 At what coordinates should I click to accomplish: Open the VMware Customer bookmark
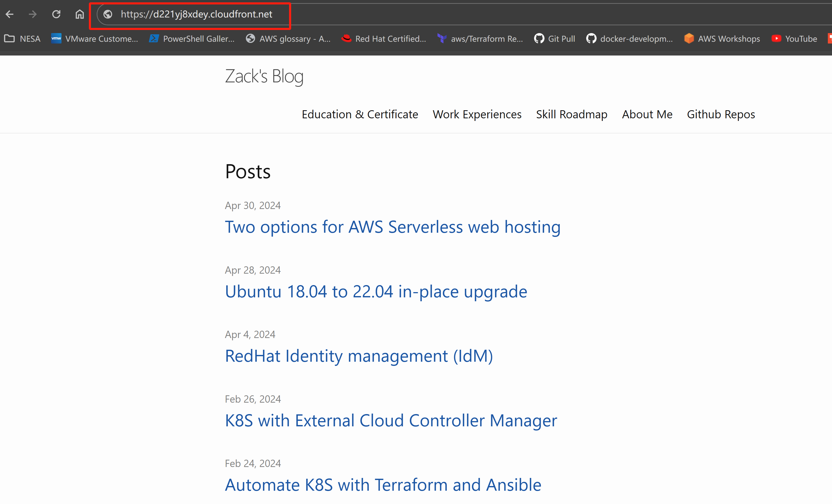point(95,39)
